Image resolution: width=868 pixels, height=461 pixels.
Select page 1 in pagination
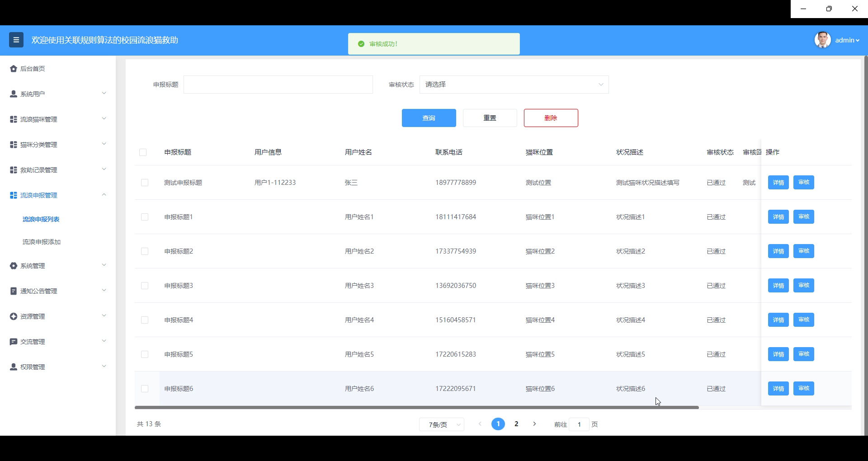tap(498, 424)
